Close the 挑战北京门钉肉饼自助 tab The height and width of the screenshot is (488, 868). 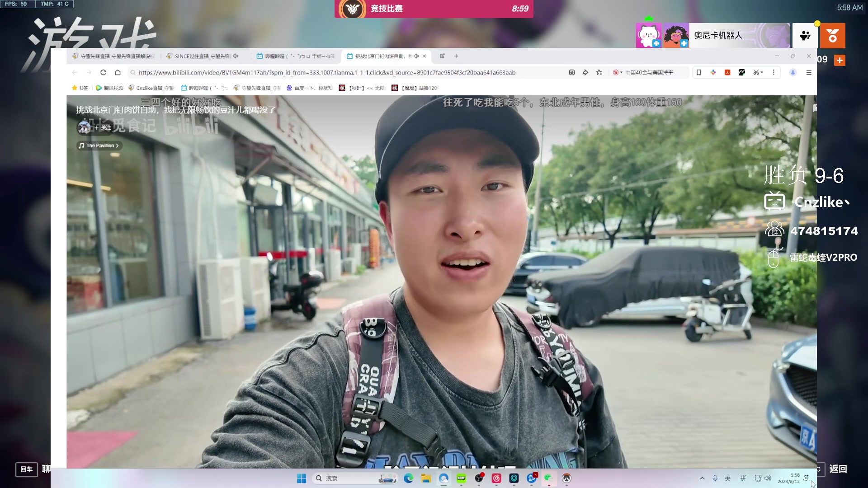coord(424,56)
